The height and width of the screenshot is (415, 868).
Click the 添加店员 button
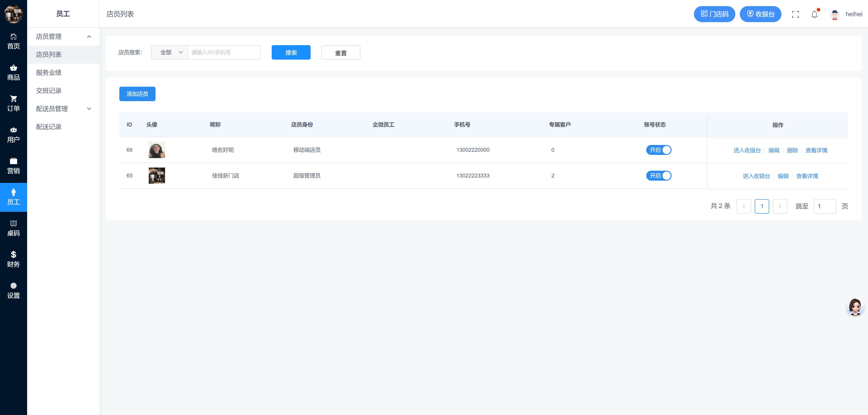[137, 94]
